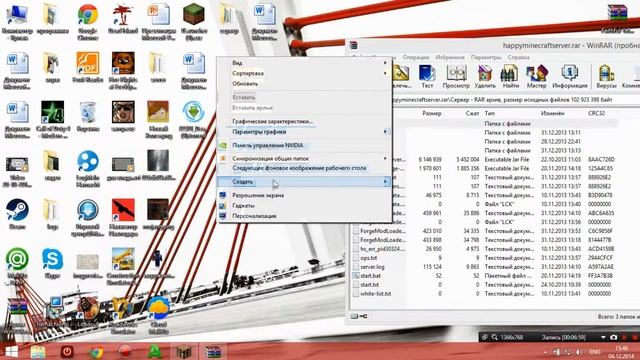Open WinRAR Операции menu
Screen dimensions: 640x360
point(416,58)
